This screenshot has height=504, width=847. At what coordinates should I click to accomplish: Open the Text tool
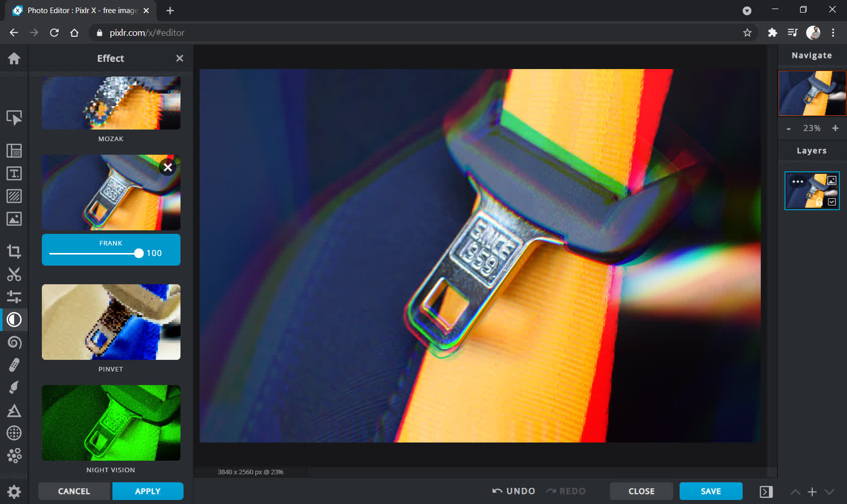click(x=14, y=173)
